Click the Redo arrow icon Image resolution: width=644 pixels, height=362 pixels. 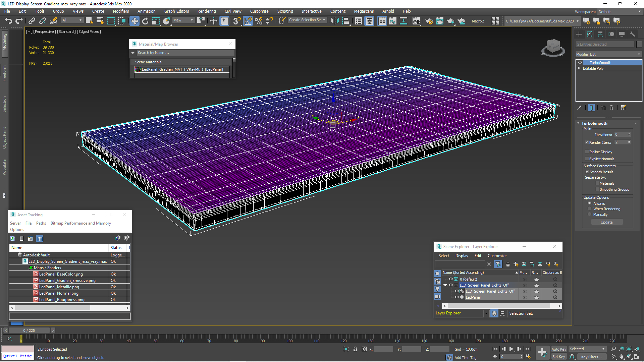19,21
